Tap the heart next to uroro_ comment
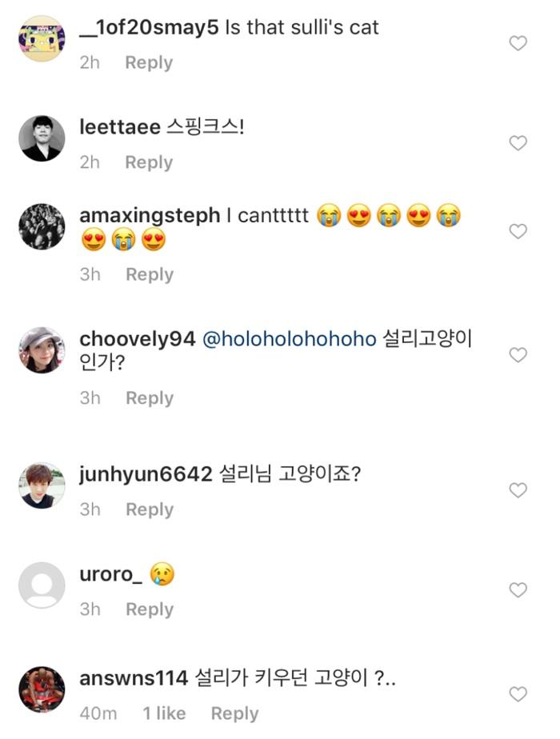 pyautogui.click(x=518, y=590)
